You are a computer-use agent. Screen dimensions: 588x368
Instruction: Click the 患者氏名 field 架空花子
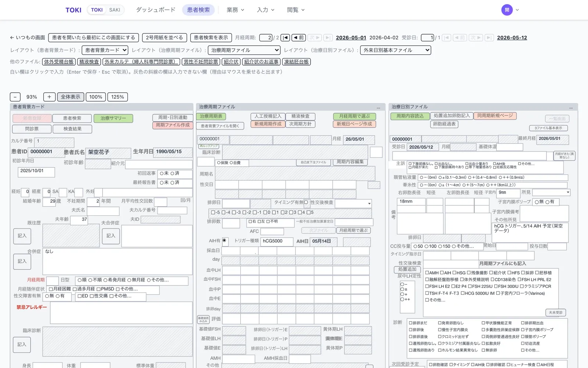click(x=108, y=152)
